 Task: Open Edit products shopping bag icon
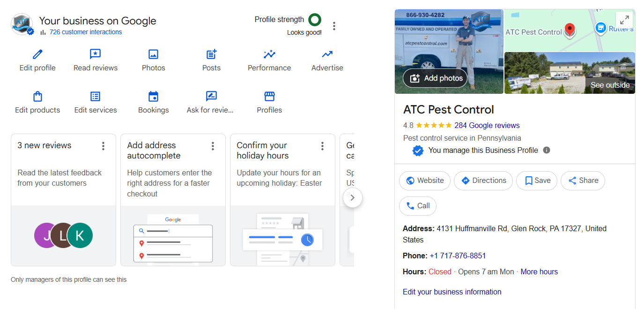(x=37, y=97)
